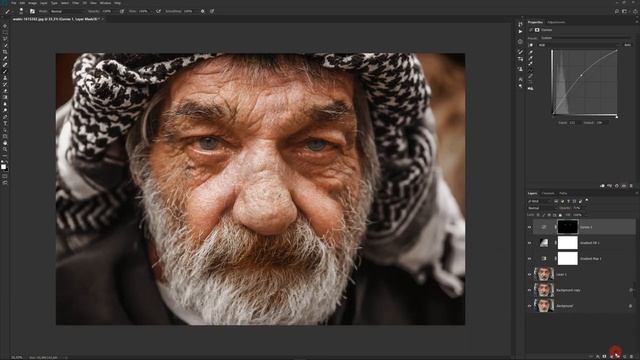Pick the gray point eyedropper in Curves
The width and height of the screenshot is (640, 360).
[x=531, y=58]
